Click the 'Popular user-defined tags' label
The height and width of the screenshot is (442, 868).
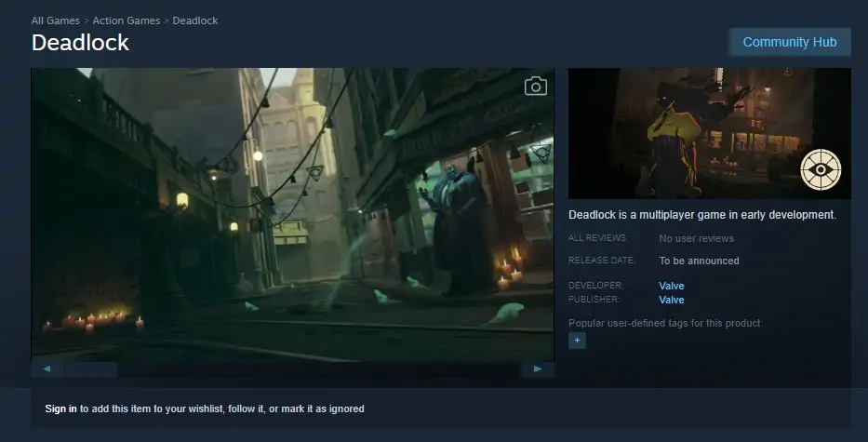click(x=665, y=323)
